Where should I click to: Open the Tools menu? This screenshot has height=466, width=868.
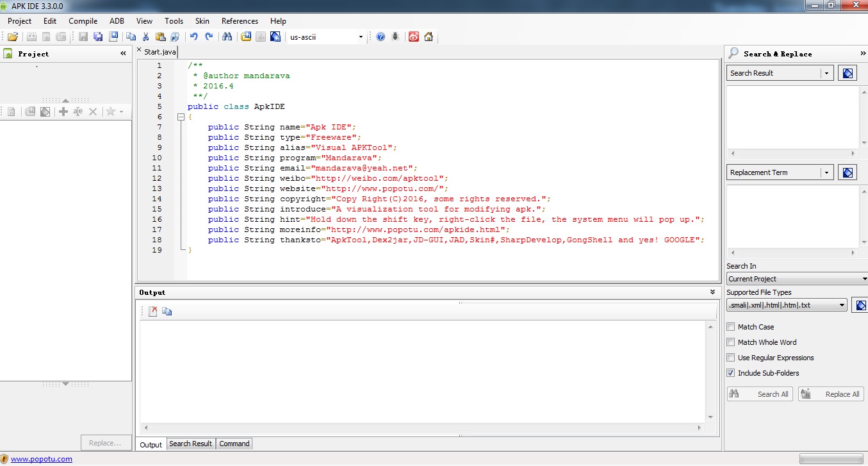174,21
